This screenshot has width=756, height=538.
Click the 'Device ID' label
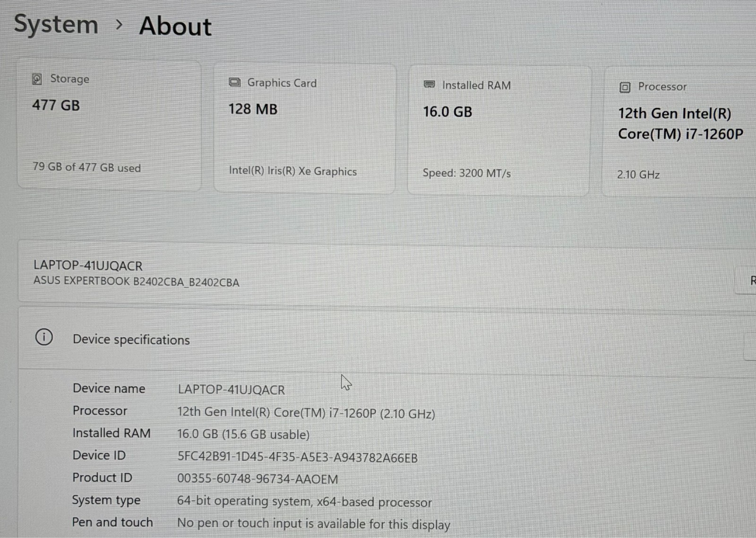99,455
